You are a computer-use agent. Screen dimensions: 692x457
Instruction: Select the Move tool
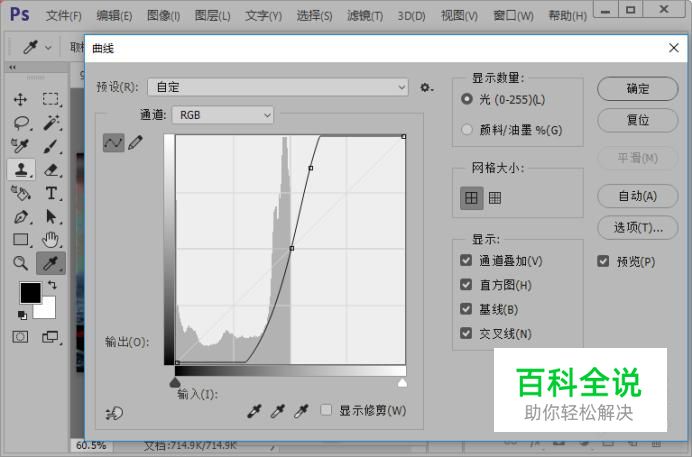(x=20, y=99)
